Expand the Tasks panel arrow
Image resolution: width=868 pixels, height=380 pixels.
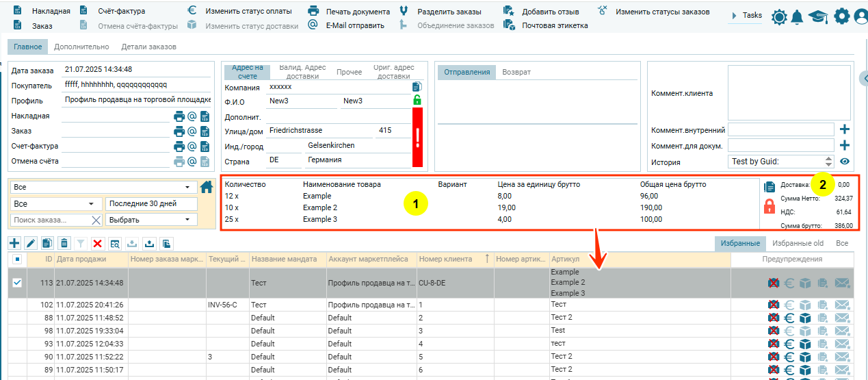coord(734,16)
